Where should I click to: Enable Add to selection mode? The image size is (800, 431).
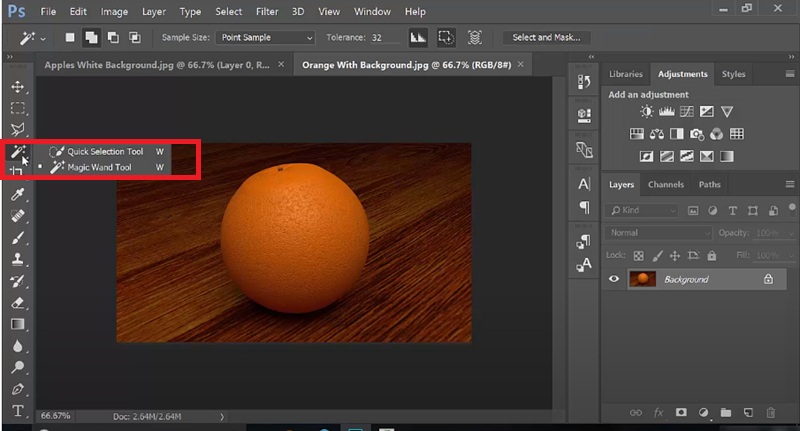click(91, 37)
